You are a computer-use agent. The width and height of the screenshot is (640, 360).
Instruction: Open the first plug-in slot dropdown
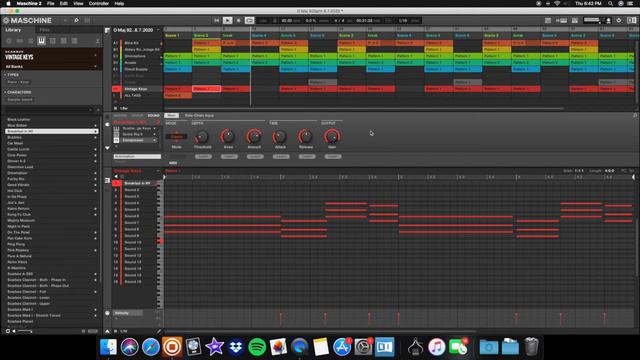click(155, 128)
